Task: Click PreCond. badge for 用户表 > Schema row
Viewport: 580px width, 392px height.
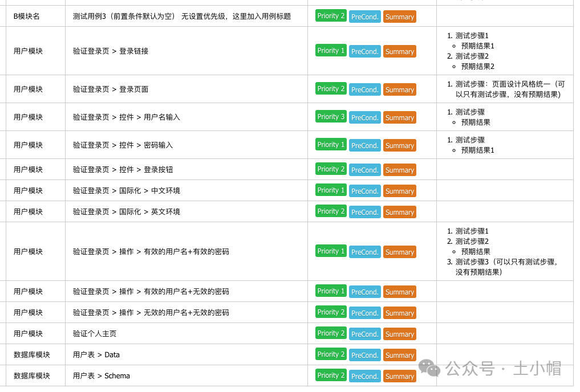Action: coord(365,376)
